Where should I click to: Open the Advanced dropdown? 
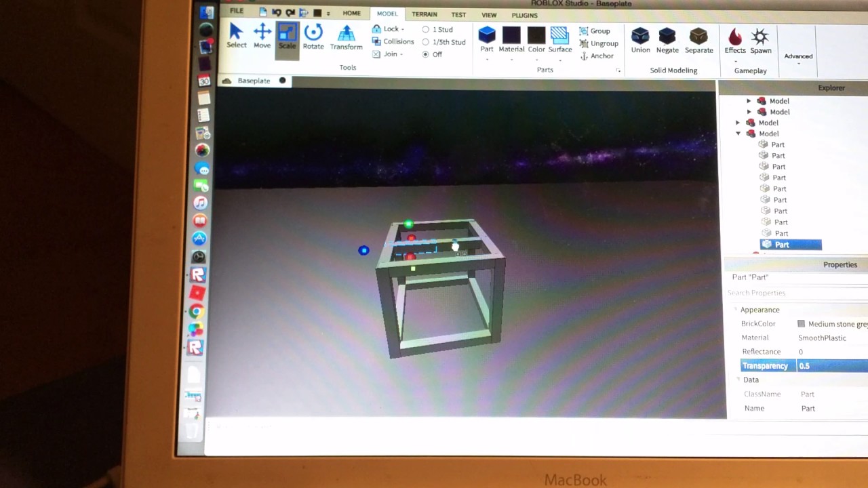[798, 58]
